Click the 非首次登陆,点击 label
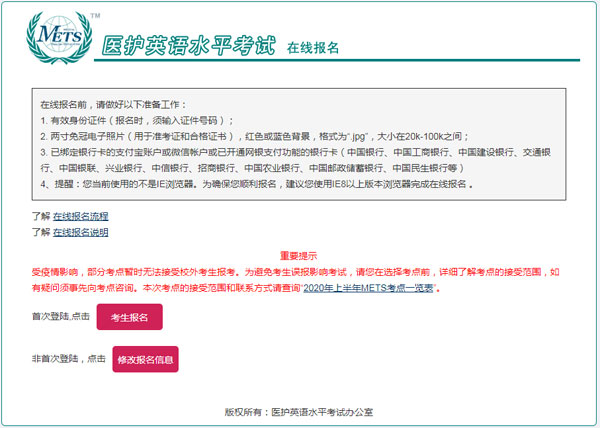Viewport: 600px width, 428px height. (x=67, y=358)
